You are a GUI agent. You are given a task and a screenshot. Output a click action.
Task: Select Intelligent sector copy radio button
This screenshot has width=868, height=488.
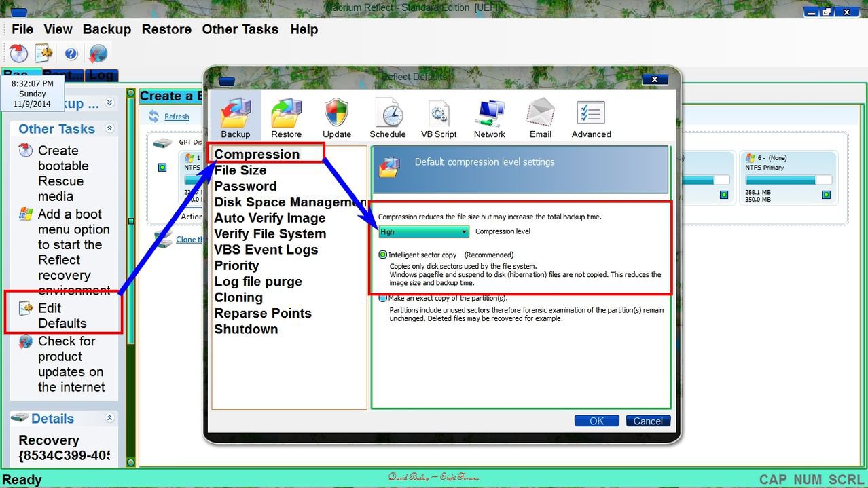pos(383,255)
